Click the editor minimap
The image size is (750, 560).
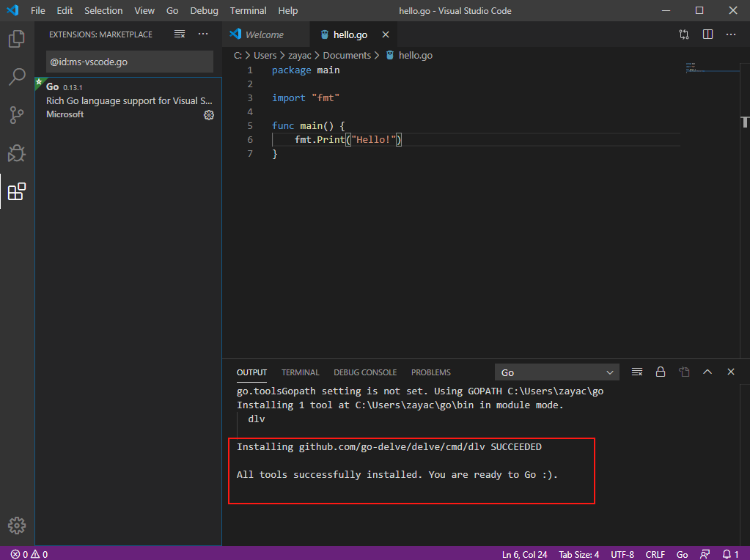coord(712,67)
